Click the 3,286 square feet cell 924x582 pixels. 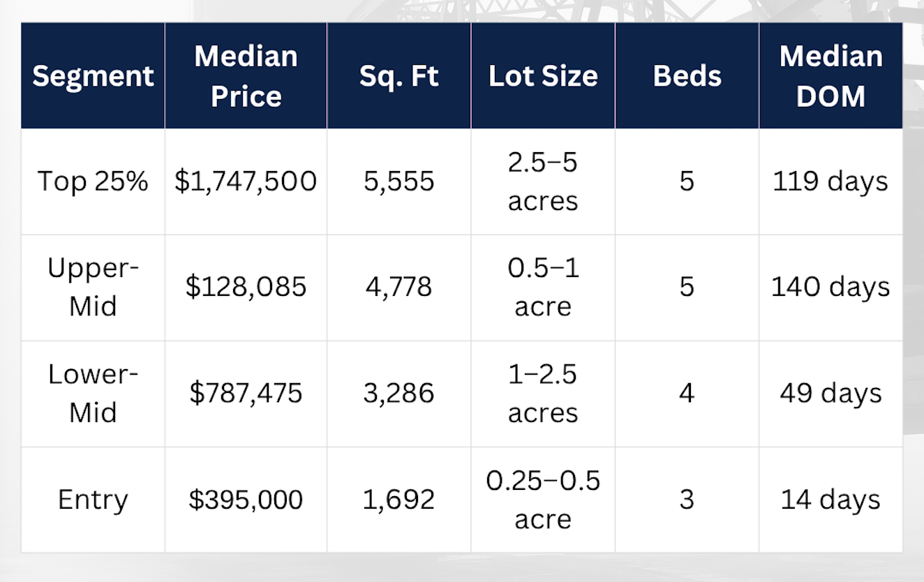(x=398, y=393)
